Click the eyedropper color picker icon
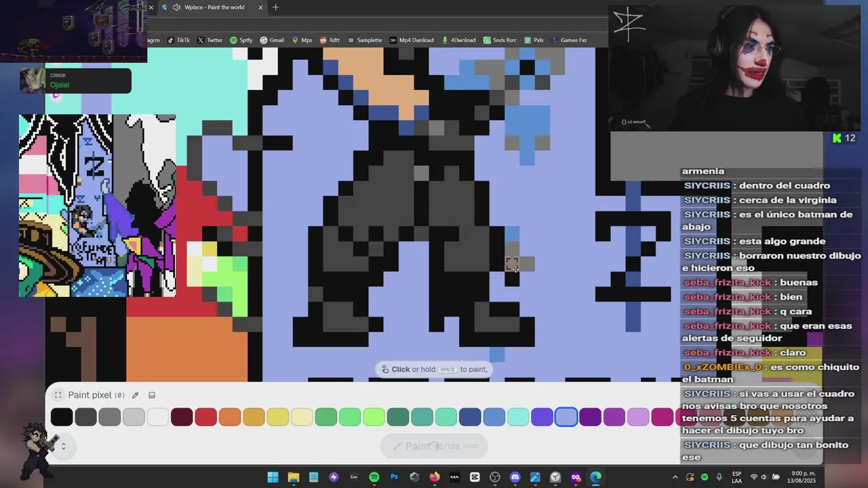 [135, 395]
